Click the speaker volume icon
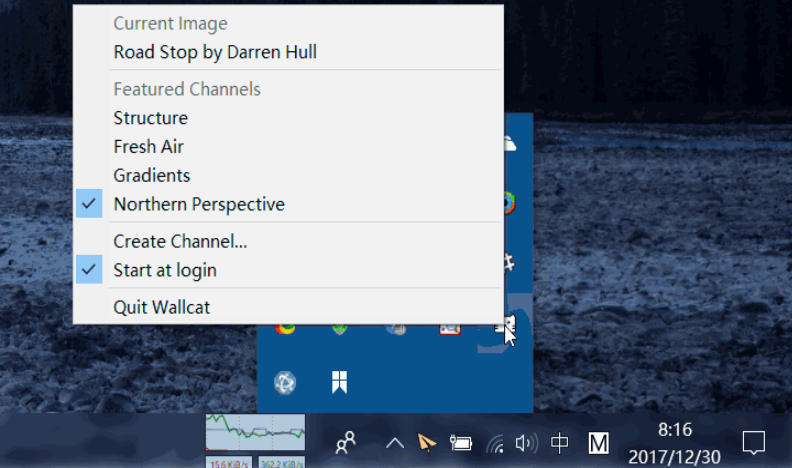 pyautogui.click(x=525, y=442)
